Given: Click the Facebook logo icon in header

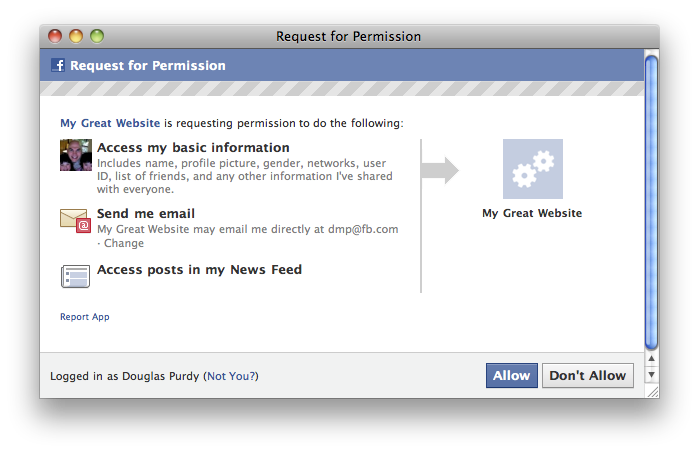Looking at the screenshot, I should pos(58,65).
